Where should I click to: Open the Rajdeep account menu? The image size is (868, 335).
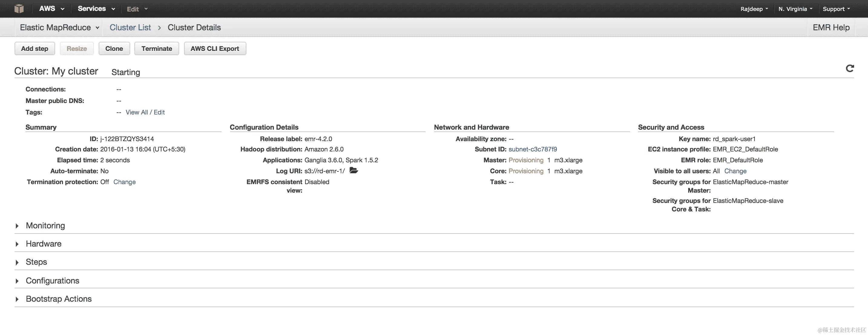(754, 9)
